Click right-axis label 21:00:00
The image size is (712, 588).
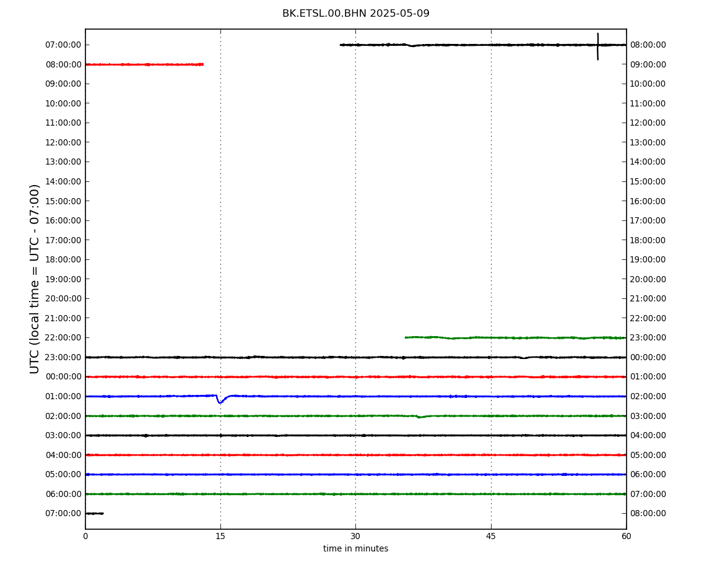pyautogui.click(x=648, y=298)
